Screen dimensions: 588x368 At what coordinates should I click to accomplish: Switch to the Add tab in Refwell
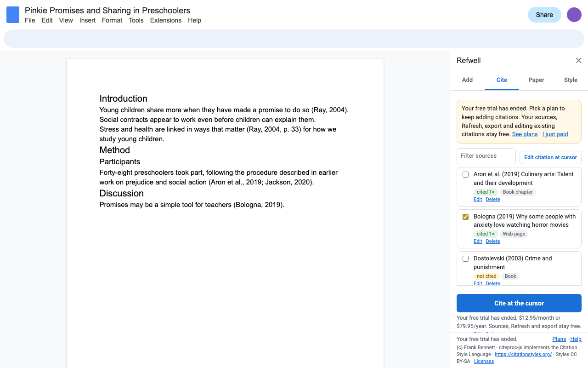467,80
